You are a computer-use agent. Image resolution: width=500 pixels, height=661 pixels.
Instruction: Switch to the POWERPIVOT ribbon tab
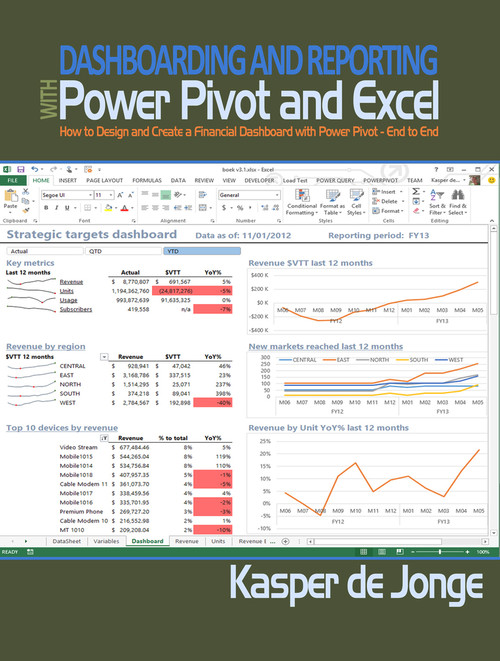pyautogui.click(x=381, y=180)
